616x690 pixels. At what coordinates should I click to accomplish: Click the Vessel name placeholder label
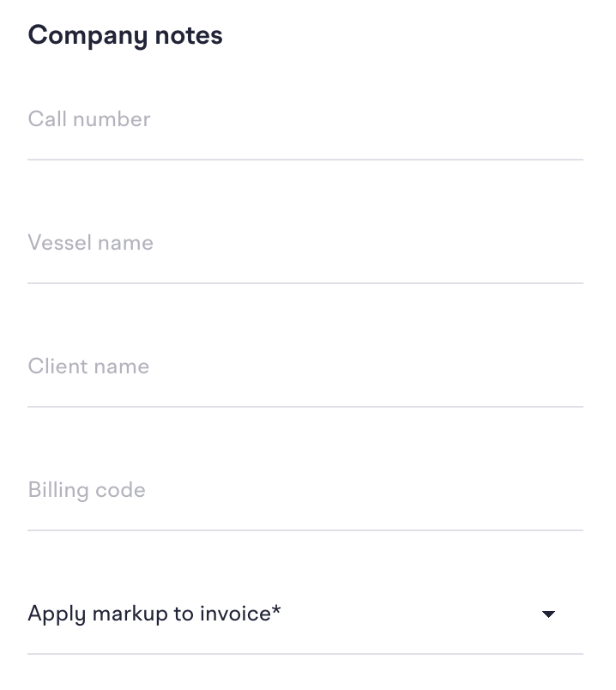pos(91,243)
